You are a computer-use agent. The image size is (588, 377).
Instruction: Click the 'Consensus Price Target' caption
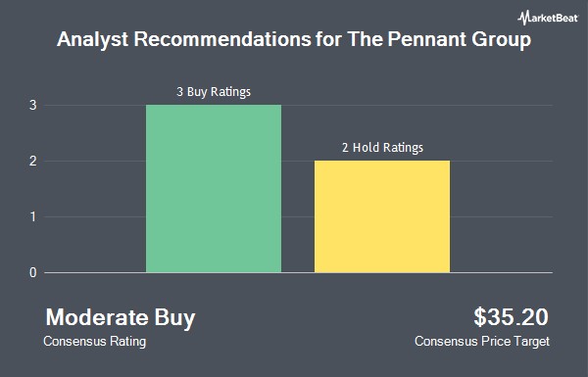point(482,342)
